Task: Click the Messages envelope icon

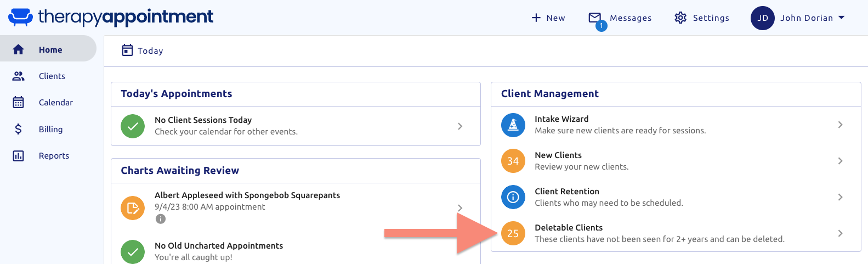Action: coord(594,18)
